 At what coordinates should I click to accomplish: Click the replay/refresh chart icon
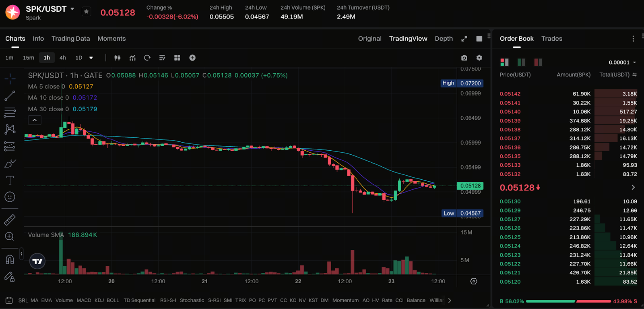(x=147, y=58)
